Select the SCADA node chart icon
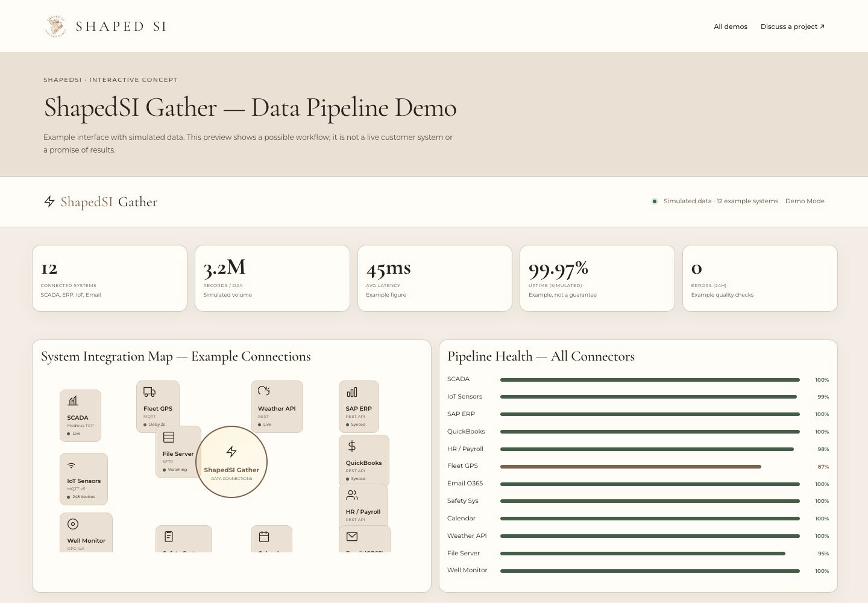868x603 pixels. point(73,400)
